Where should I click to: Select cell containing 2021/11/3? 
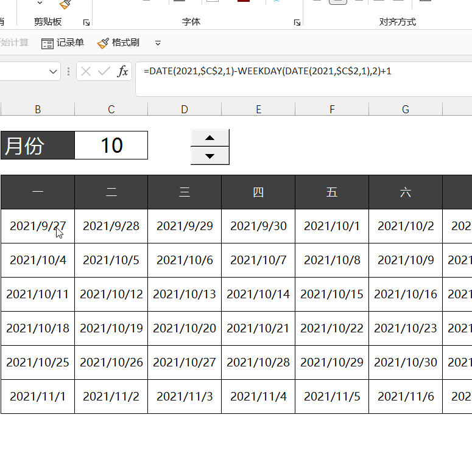[185, 396]
